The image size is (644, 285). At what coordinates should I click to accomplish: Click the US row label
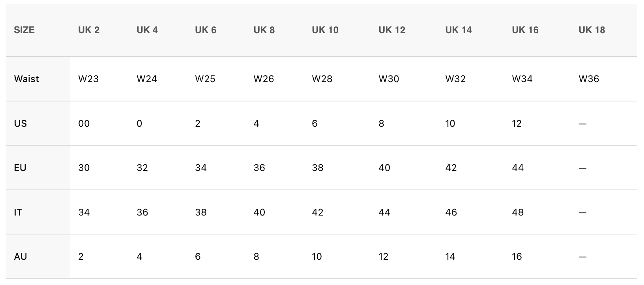(21, 124)
